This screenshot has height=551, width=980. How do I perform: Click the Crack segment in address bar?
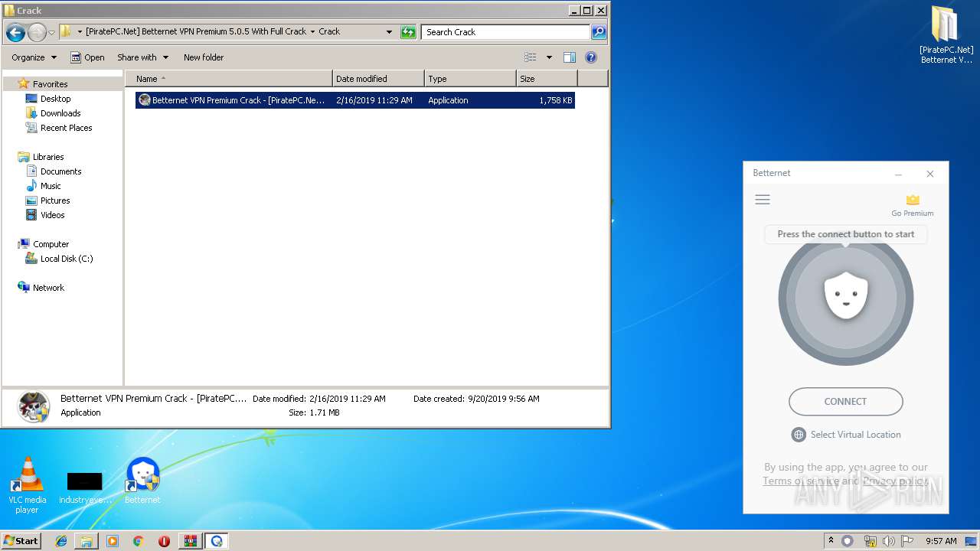tap(329, 31)
